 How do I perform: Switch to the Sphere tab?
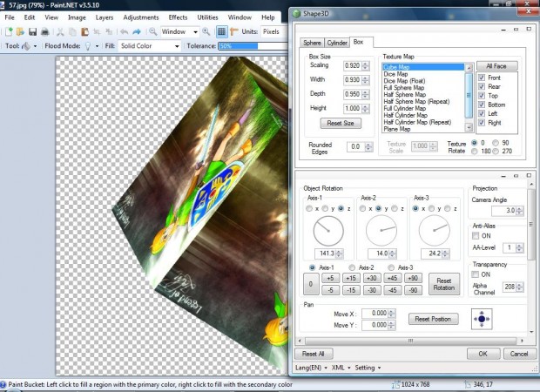click(312, 43)
